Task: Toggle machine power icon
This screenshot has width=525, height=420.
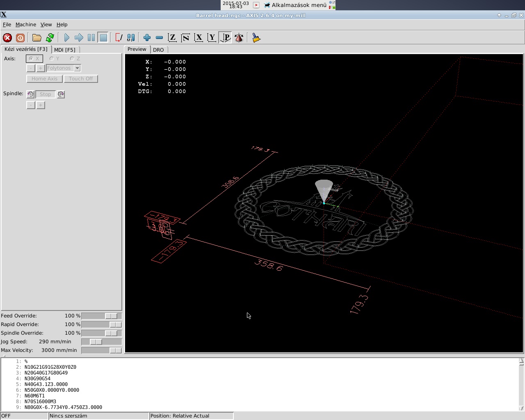Action: click(20, 38)
